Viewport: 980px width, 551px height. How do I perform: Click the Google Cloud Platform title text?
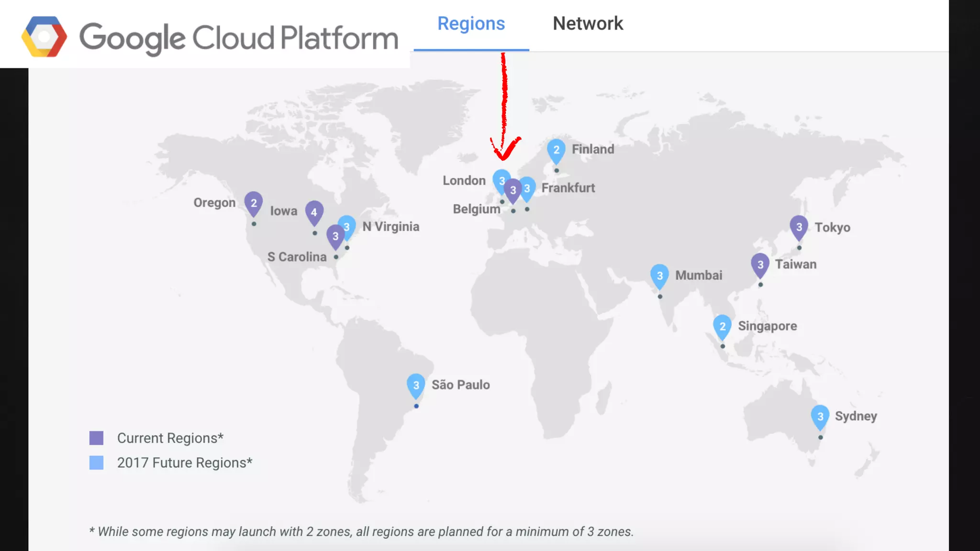point(238,38)
